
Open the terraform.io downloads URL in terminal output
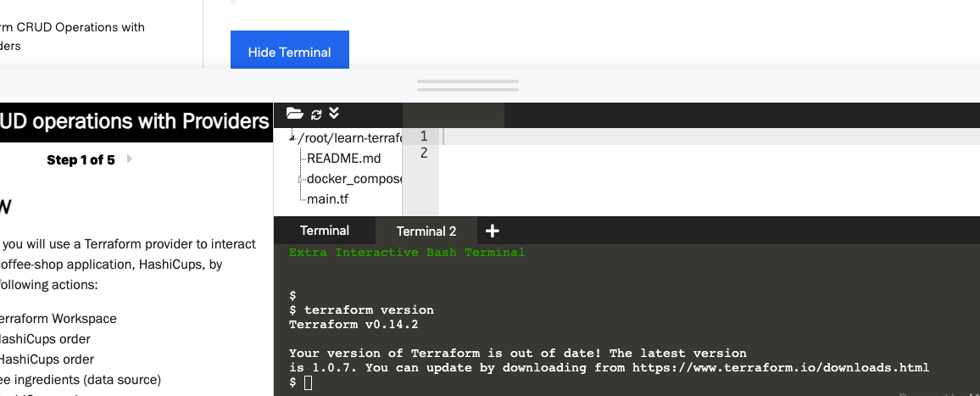[x=781, y=367]
